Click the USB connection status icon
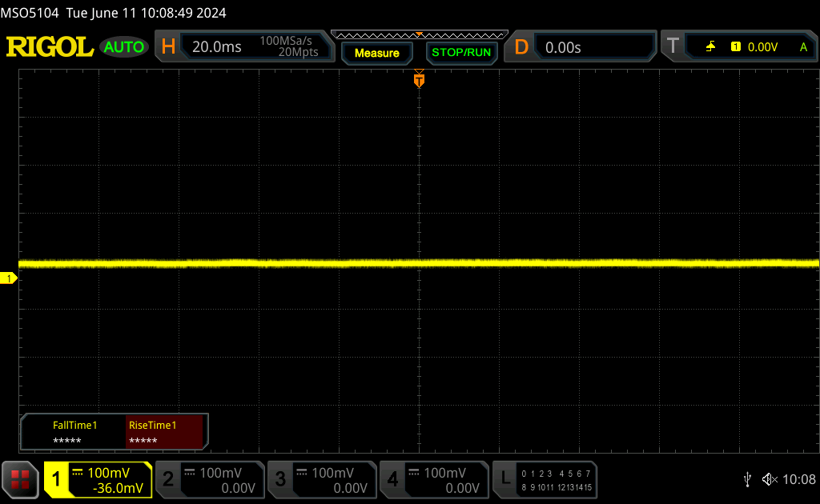The width and height of the screenshot is (820, 504). click(x=747, y=479)
